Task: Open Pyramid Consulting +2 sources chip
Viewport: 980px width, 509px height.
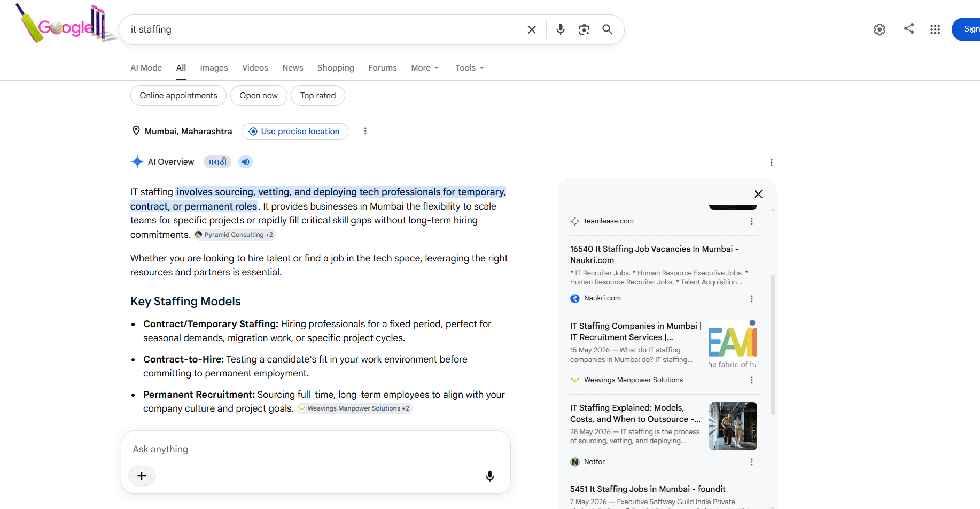Action: [234, 235]
